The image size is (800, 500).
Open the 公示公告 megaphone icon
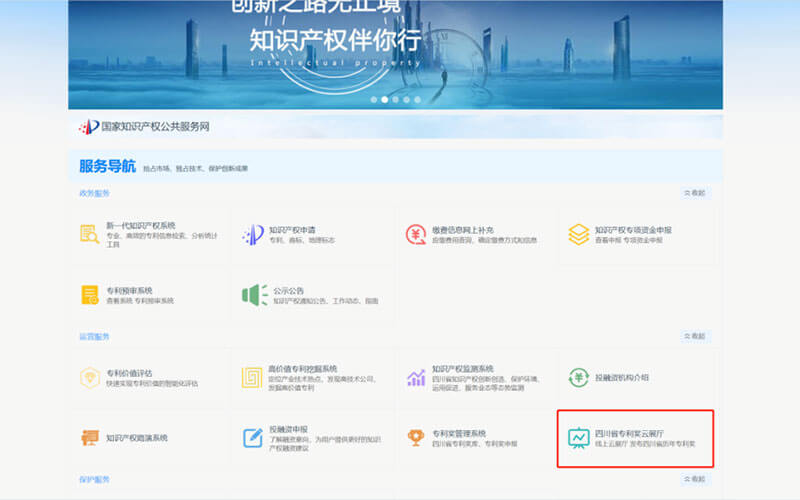(252, 295)
